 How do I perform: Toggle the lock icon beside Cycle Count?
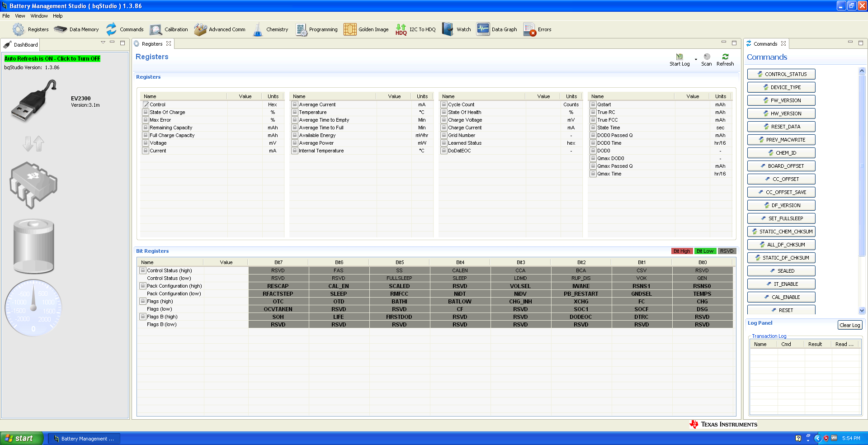[x=444, y=104]
